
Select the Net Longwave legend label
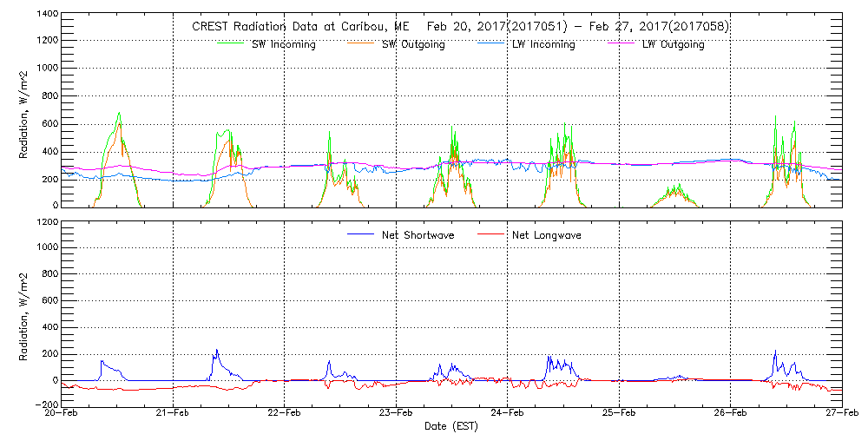pyautogui.click(x=547, y=235)
